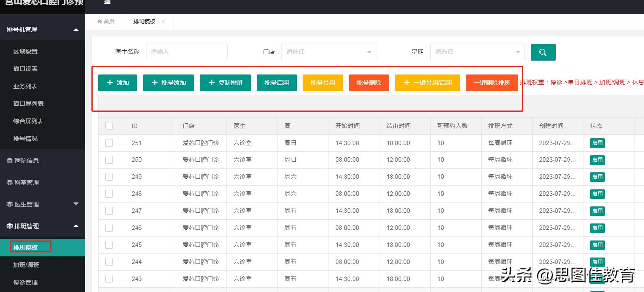
Task: Click the 启用 status badge in row 246
Action: (597, 228)
